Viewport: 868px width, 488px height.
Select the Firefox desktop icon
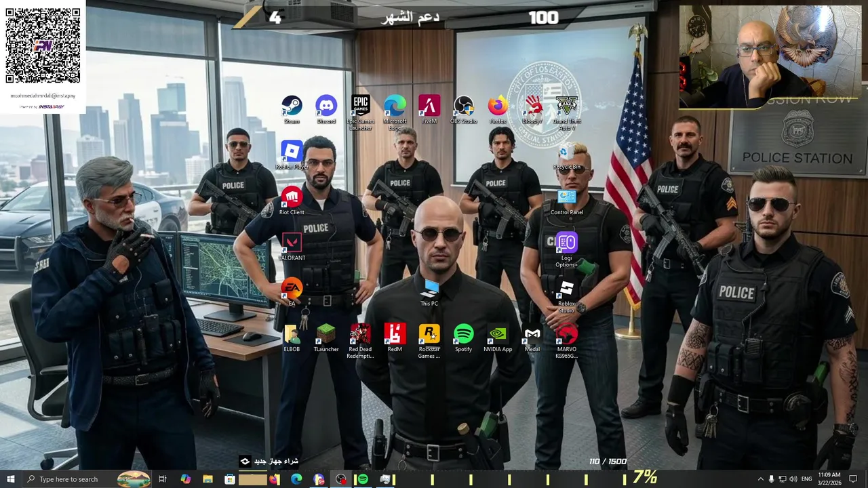[x=498, y=110]
